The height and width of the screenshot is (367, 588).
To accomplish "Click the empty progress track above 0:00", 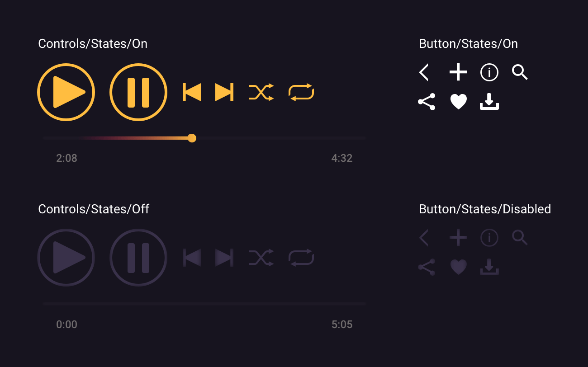I will click(204, 304).
